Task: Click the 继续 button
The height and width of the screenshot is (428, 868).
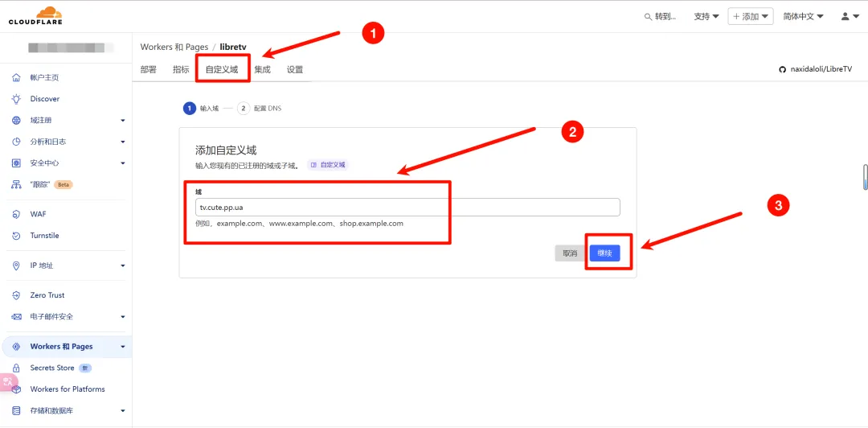Action: point(604,253)
